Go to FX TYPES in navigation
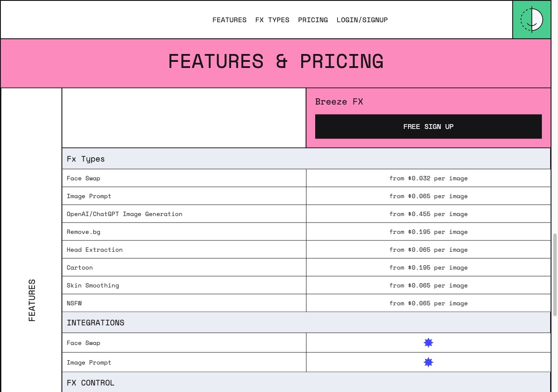The height and width of the screenshot is (392, 558). pos(272,20)
